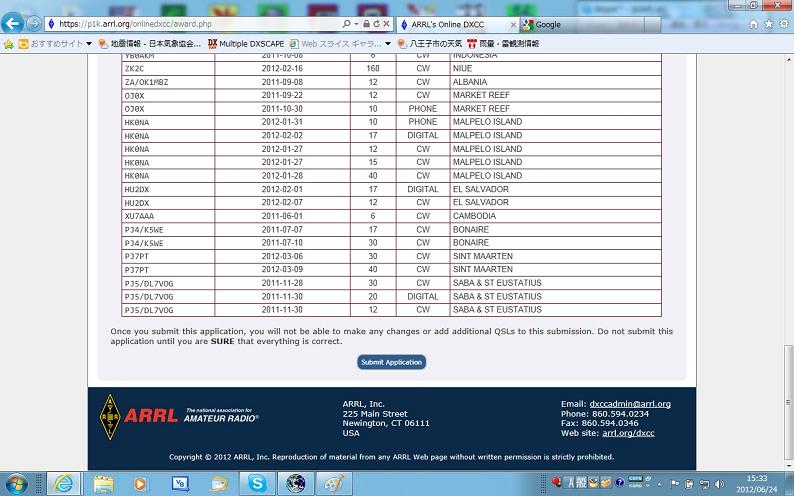The image size is (794, 496).
Task: Open Windows Explorer folder on taskbar
Action: coord(103,484)
